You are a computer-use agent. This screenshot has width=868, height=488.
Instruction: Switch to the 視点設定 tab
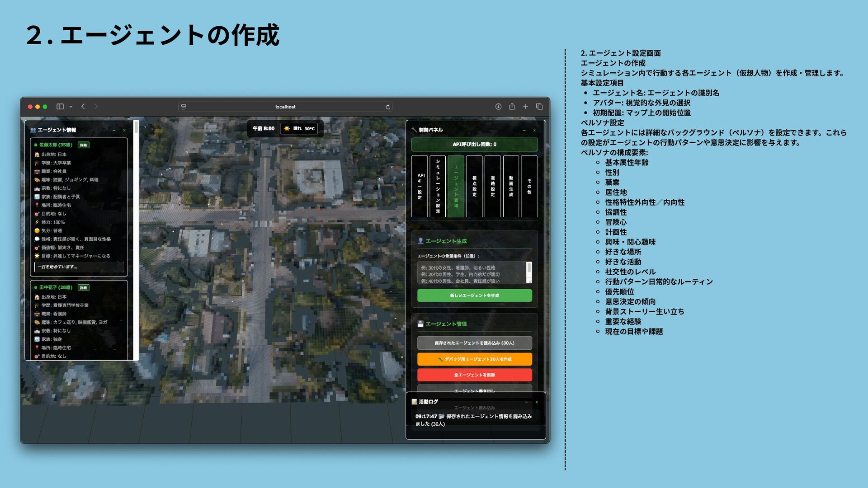(474, 186)
